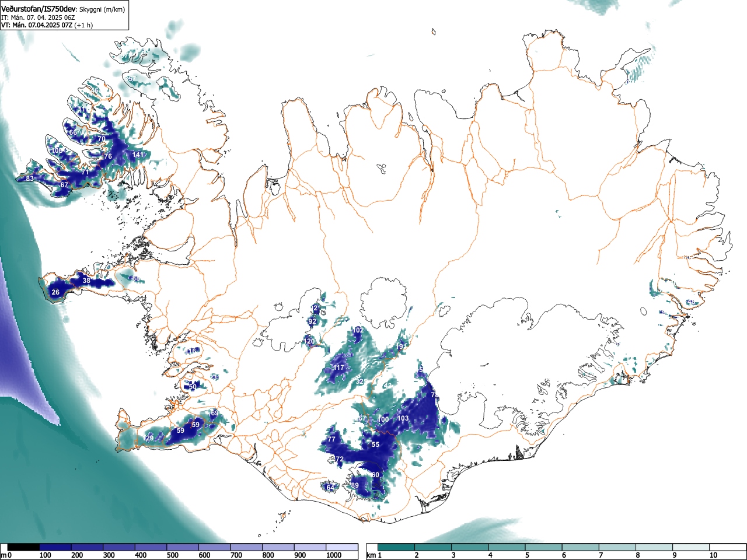
Task: Select the dark navy 100–200 m legend swatch
Action: coord(55,547)
